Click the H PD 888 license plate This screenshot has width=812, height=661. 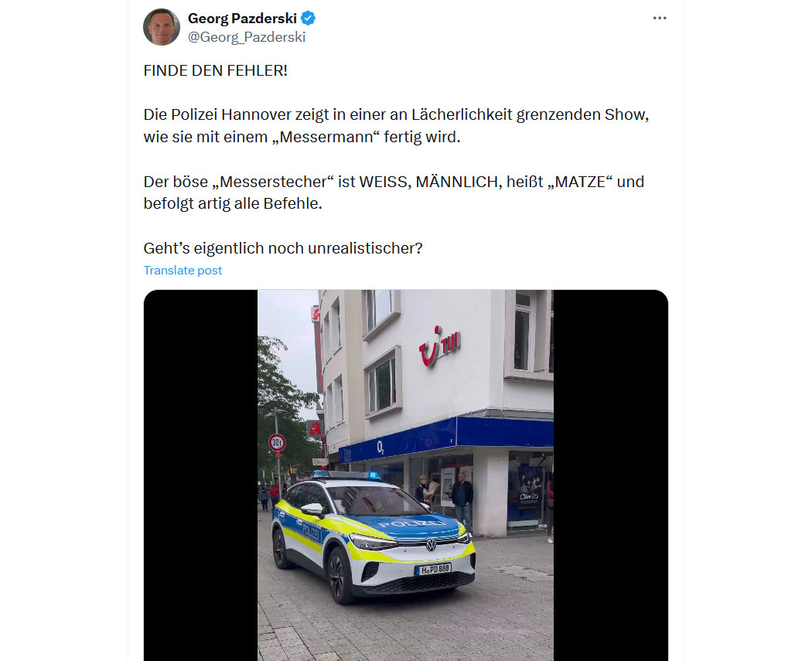coord(433,569)
